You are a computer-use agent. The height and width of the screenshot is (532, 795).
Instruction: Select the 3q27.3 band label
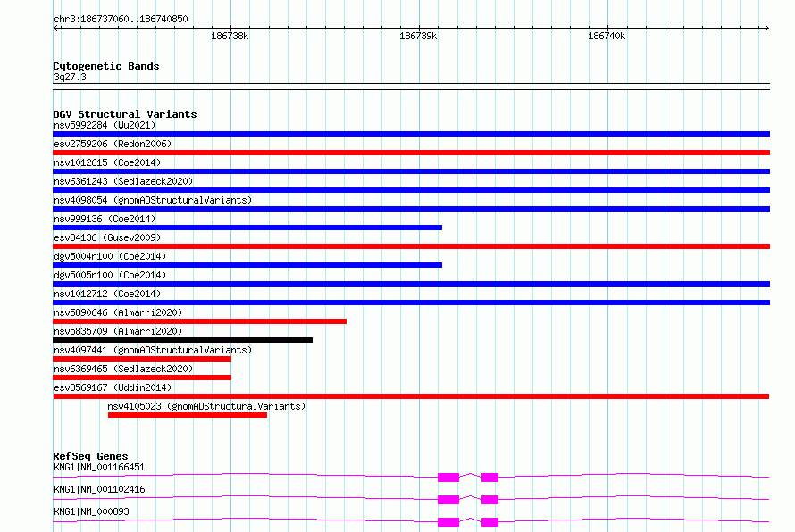70,77
